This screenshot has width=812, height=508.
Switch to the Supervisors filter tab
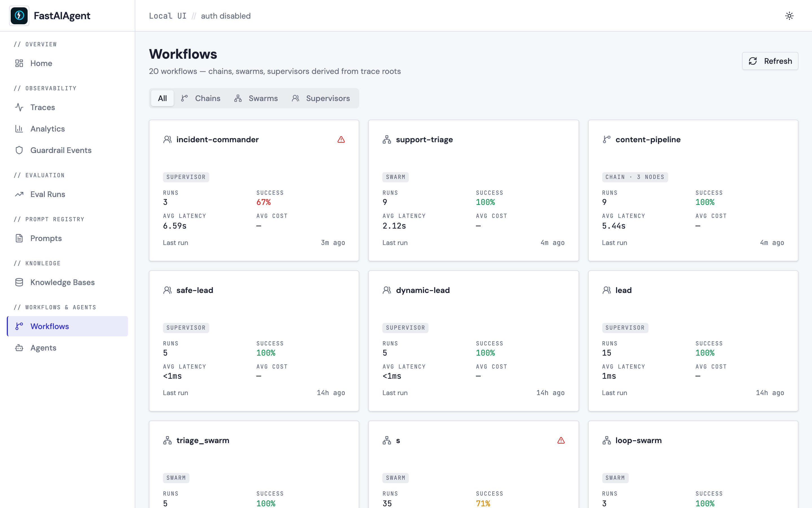[x=321, y=98]
